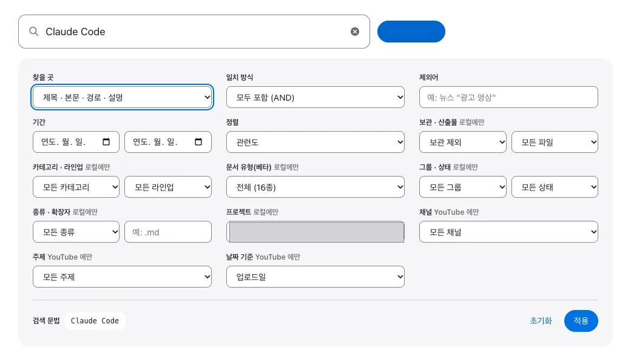Open the end date calendar picker icon

198,142
